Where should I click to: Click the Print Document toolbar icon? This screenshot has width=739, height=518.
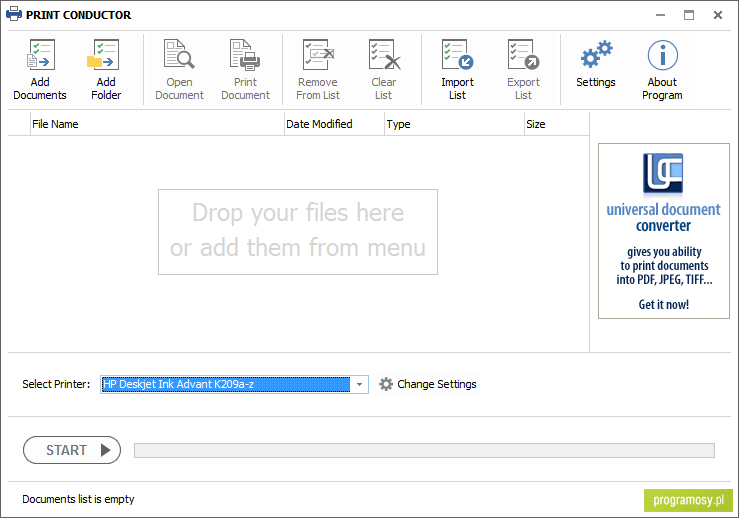(x=245, y=55)
